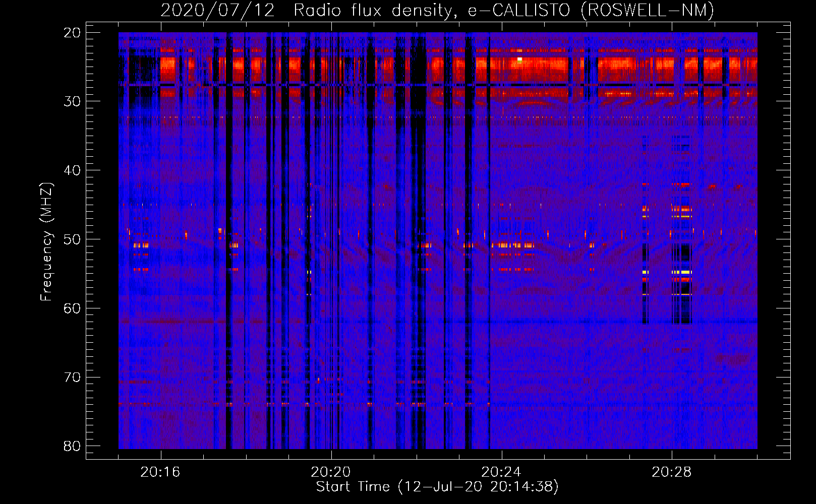This screenshot has height=504, width=816.
Task: Click the 70 MHz frequency tick label
Action: [x=73, y=377]
